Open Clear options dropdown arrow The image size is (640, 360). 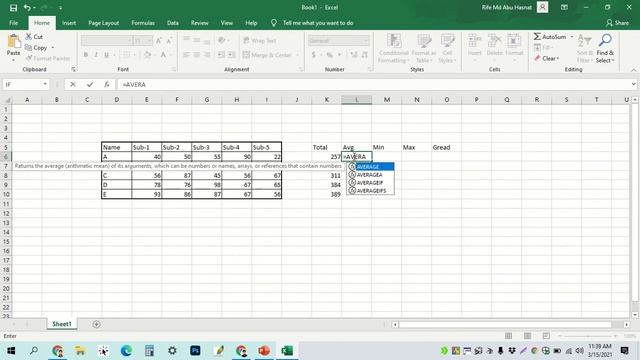tap(558, 58)
